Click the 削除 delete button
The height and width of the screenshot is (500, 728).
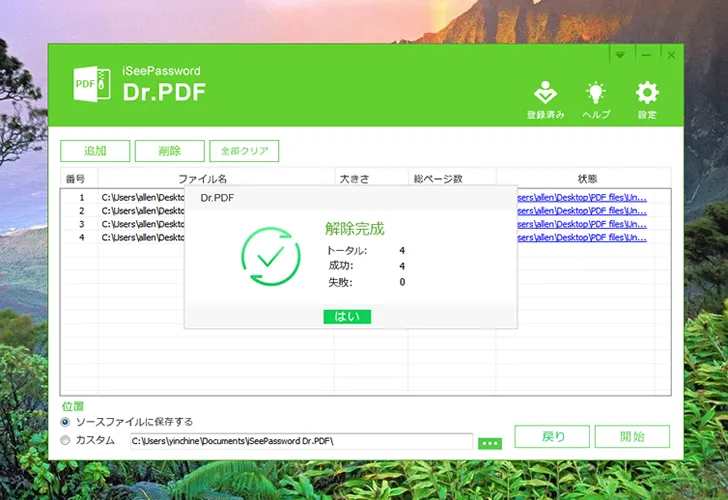click(x=169, y=151)
